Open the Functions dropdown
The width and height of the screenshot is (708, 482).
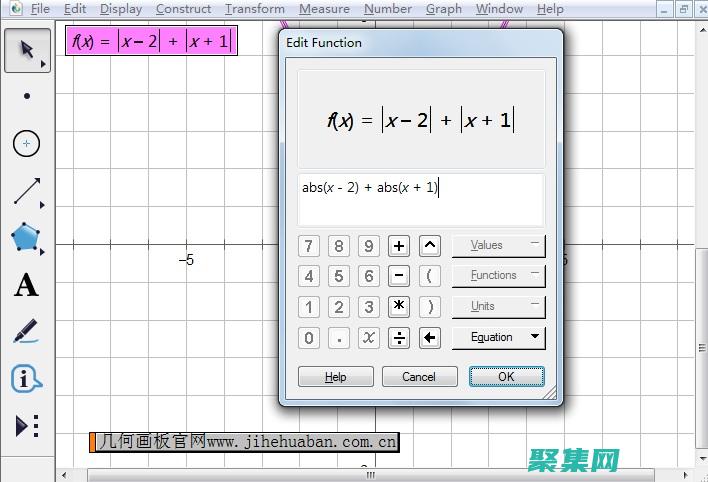tap(498, 275)
